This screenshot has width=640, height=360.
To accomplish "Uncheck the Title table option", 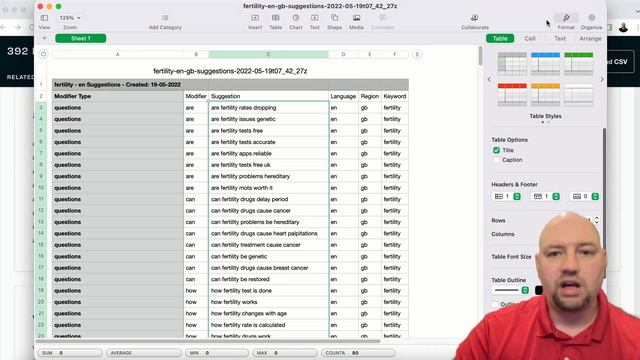I will tap(496, 150).
